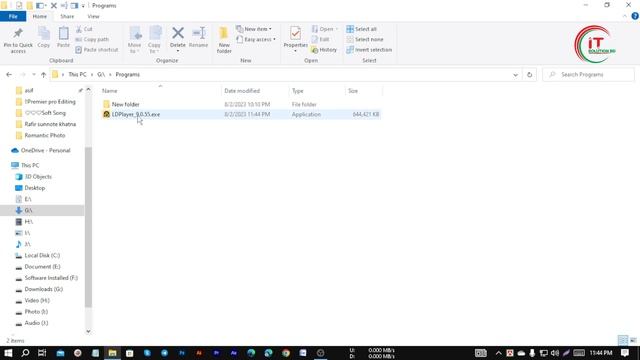Screen dimensions: 640x360
Task: Refresh the Programs folder view
Action: pos(529,75)
